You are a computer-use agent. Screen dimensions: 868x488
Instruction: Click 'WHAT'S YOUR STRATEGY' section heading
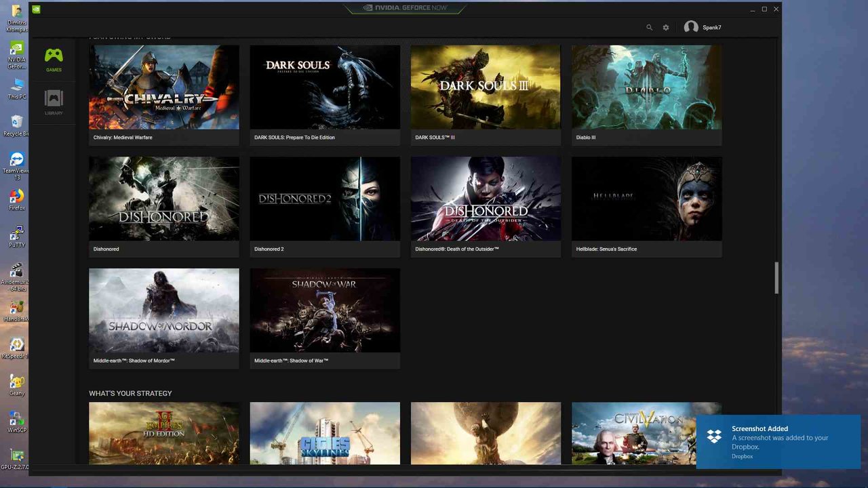coord(130,393)
